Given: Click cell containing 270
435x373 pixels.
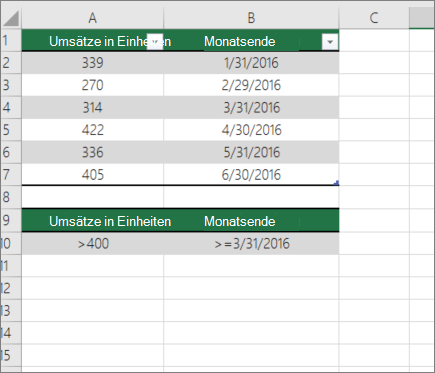Looking at the screenshot, I should [93, 85].
